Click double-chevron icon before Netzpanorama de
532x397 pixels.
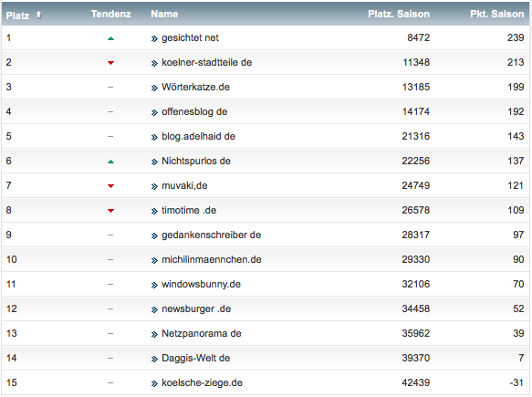[154, 334]
